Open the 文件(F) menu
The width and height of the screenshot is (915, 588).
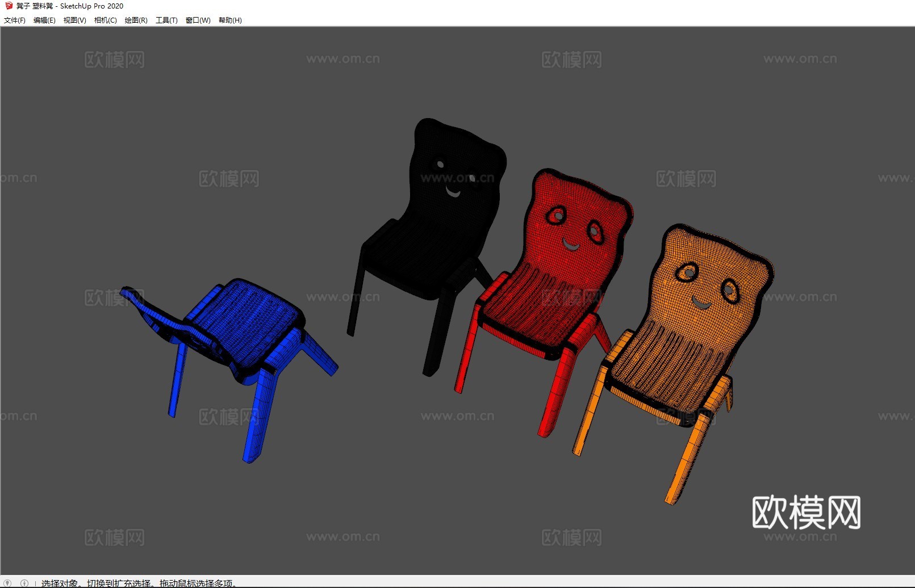pos(15,20)
